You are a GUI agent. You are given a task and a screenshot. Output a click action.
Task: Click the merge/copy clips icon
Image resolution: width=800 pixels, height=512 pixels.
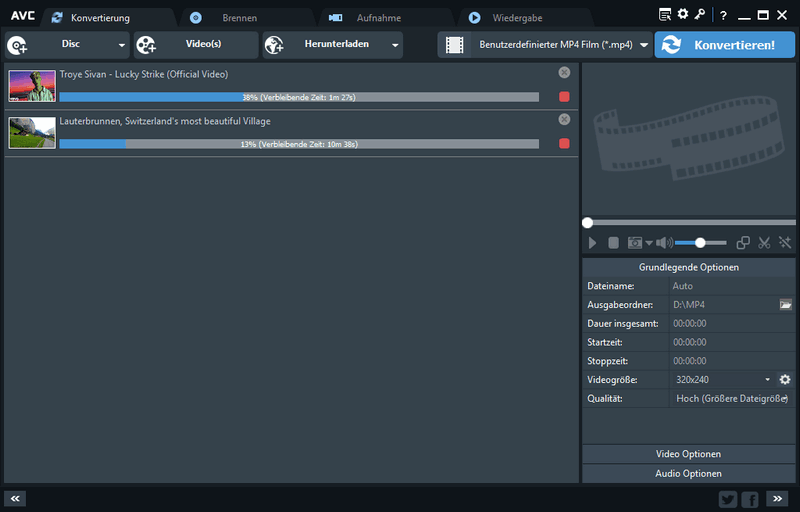click(743, 243)
